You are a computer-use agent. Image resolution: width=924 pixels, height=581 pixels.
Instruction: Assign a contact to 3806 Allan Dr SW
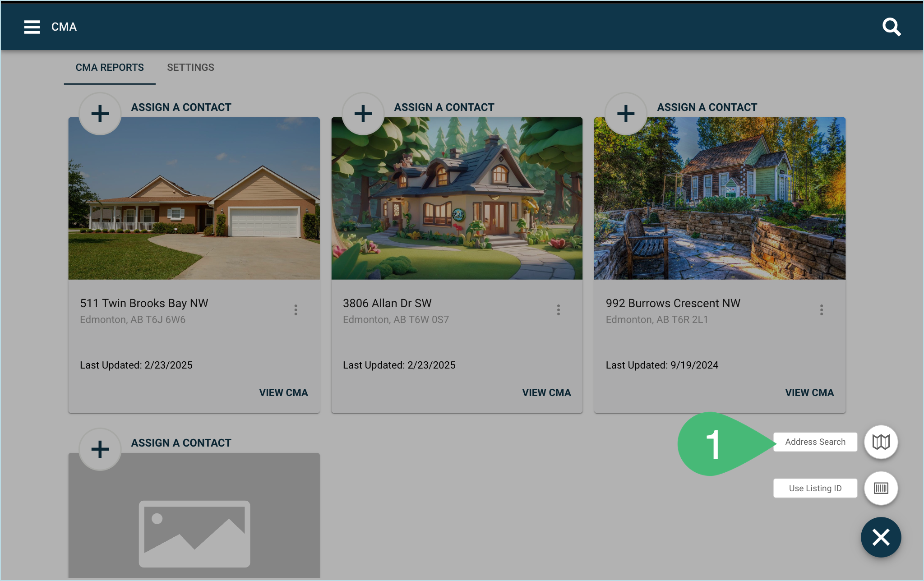click(x=444, y=107)
